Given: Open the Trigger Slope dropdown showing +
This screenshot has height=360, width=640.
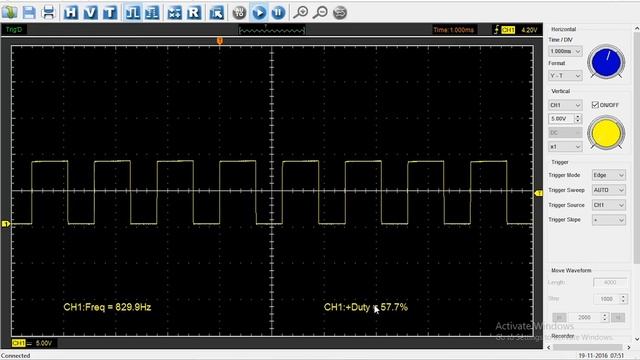Looking at the screenshot, I should click(609, 220).
